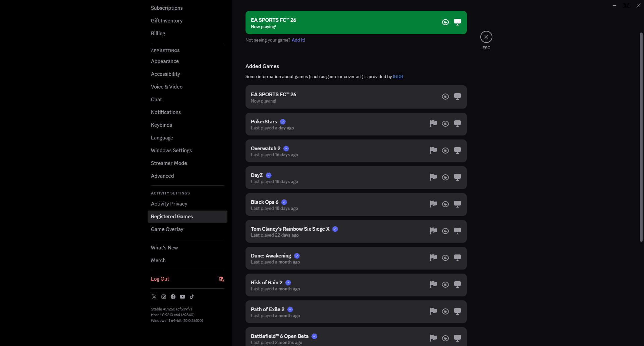Open Discord's Instagram social icon
The width and height of the screenshot is (644, 346).
point(164,297)
